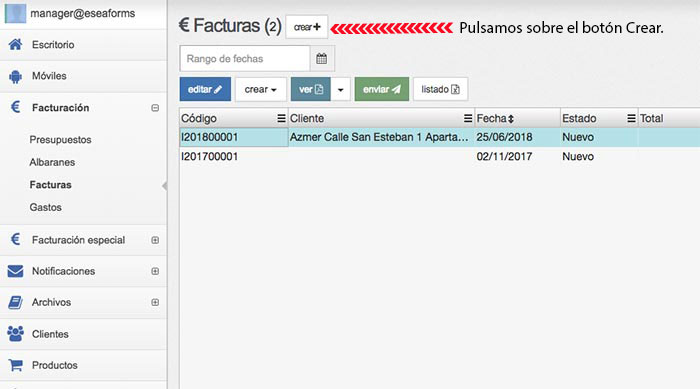Expand Facturación especial section
700x389 pixels.
coord(155,240)
